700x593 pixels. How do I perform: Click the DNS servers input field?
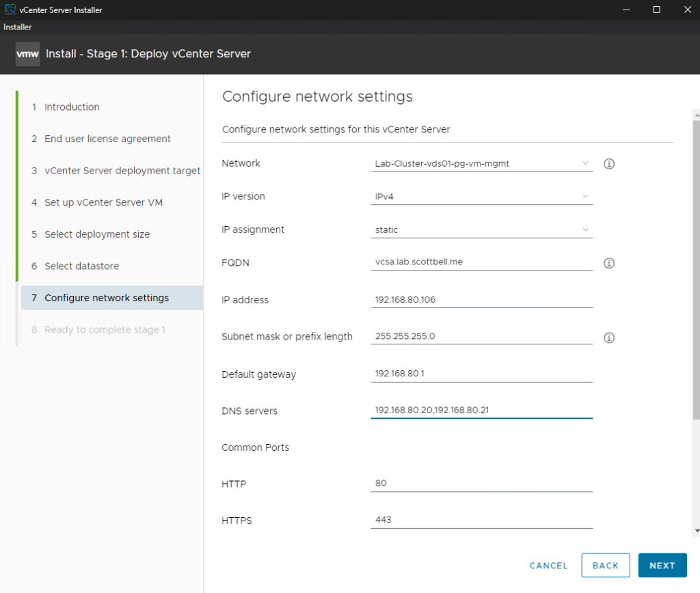coord(481,411)
